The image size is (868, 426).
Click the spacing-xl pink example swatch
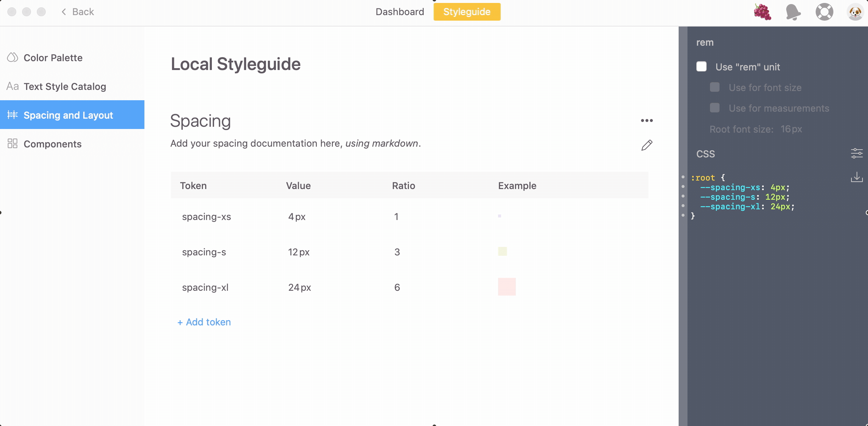[507, 287]
